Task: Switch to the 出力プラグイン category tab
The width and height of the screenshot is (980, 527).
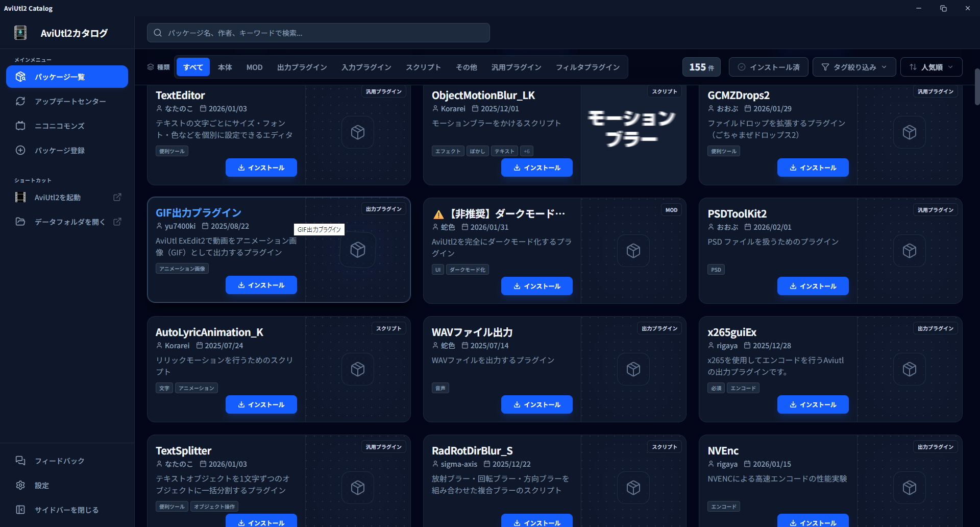Action: (302, 67)
